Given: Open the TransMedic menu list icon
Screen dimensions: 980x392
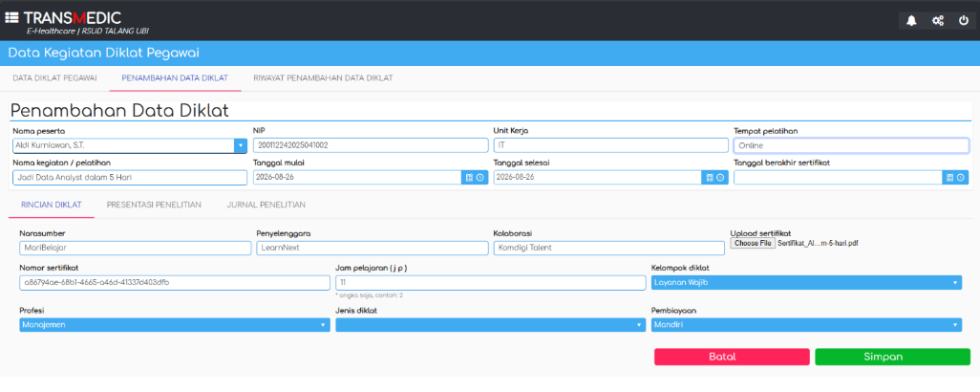Looking at the screenshot, I should point(11,18).
